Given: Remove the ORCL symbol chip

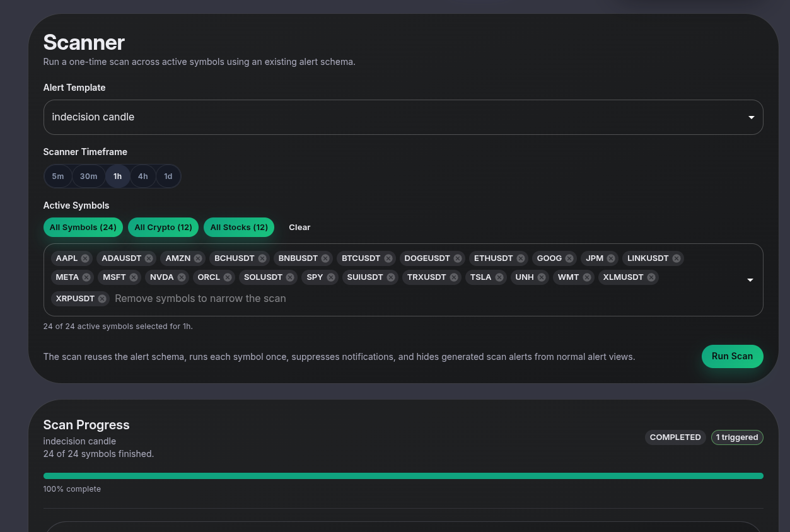Looking at the screenshot, I should click(x=228, y=277).
